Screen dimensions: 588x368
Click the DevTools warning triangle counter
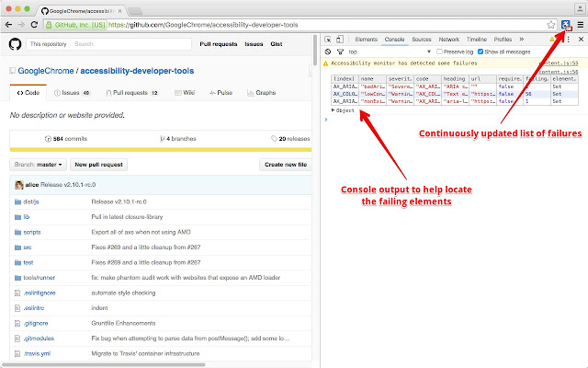[x=552, y=39]
